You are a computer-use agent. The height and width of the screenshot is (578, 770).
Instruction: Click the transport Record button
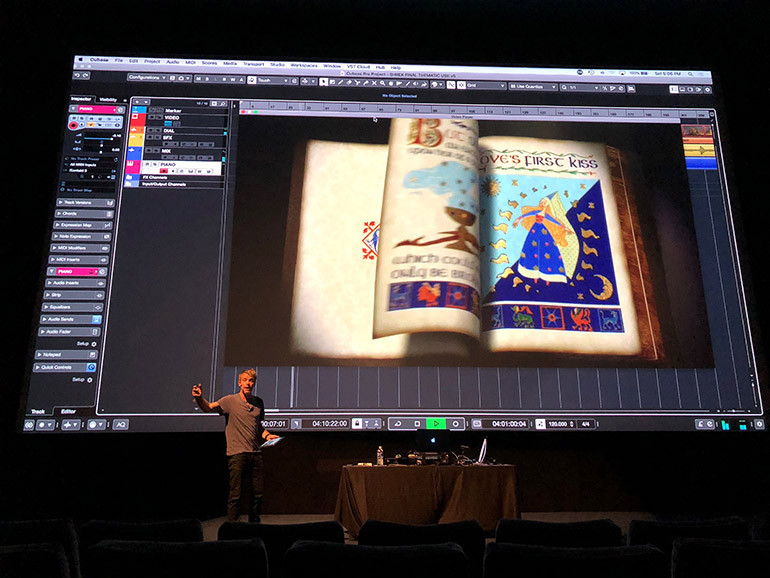click(x=455, y=424)
